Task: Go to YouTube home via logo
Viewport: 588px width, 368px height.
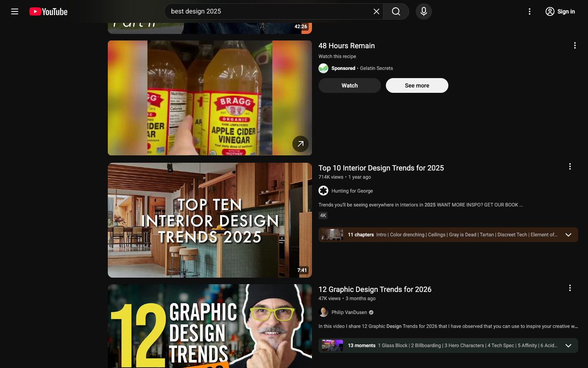Action: [49, 11]
